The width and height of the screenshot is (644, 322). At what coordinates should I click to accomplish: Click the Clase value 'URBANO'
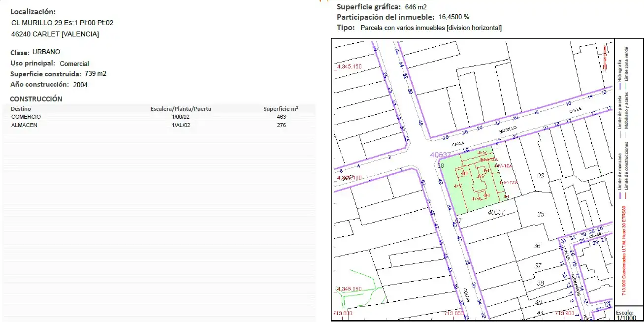tap(46, 52)
